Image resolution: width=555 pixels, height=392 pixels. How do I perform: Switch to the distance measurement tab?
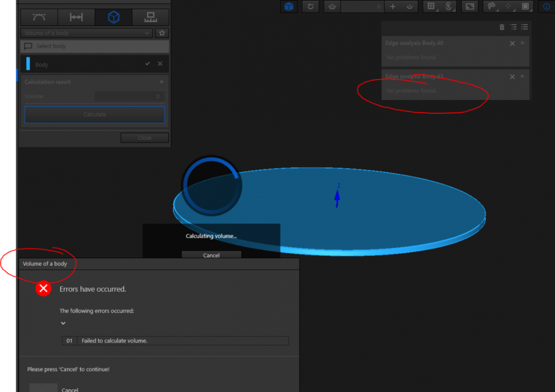(x=76, y=18)
